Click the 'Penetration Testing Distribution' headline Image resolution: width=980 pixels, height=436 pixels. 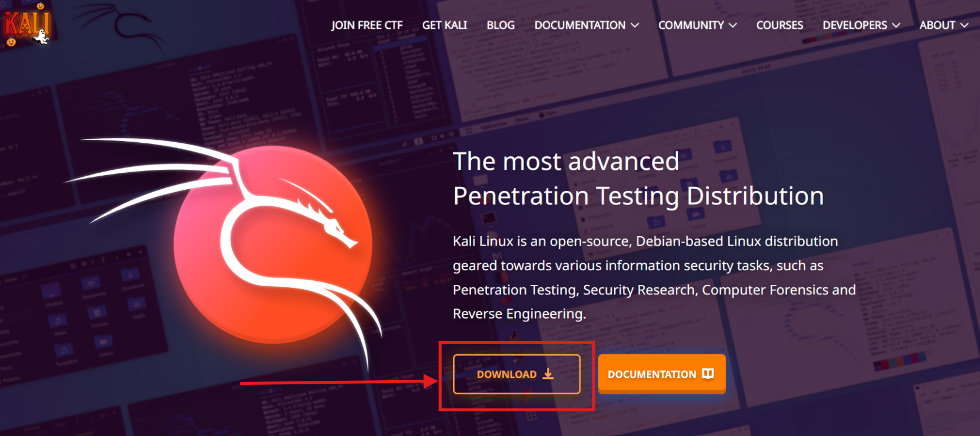pyautogui.click(x=638, y=196)
